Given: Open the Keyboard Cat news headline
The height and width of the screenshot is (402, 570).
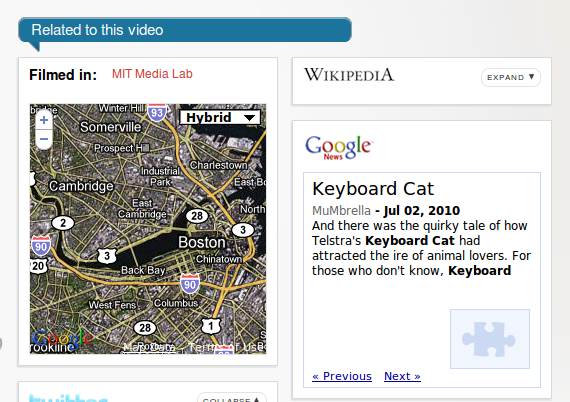Looking at the screenshot, I should click(x=373, y=189).
